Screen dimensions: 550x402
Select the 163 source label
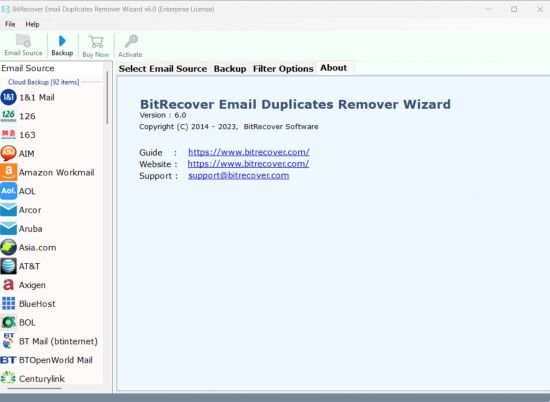point(27,135)
